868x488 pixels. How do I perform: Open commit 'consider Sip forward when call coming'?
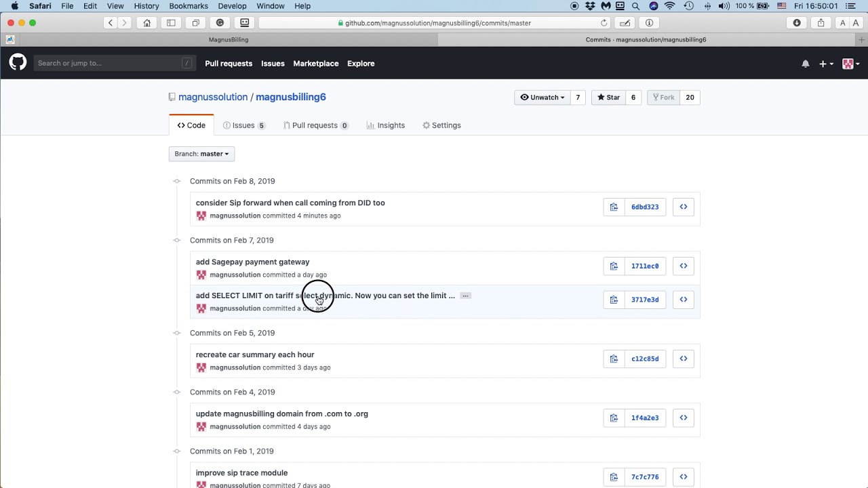pos(290,203)
